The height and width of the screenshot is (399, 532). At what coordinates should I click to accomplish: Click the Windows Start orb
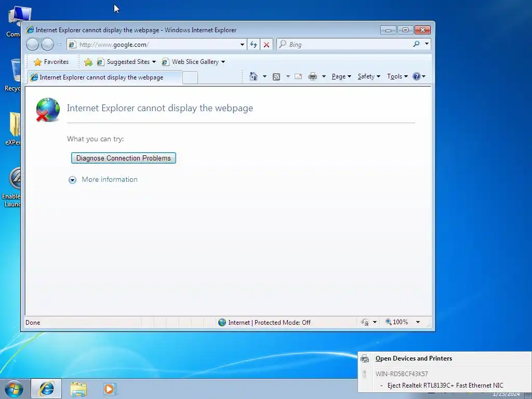14,389
